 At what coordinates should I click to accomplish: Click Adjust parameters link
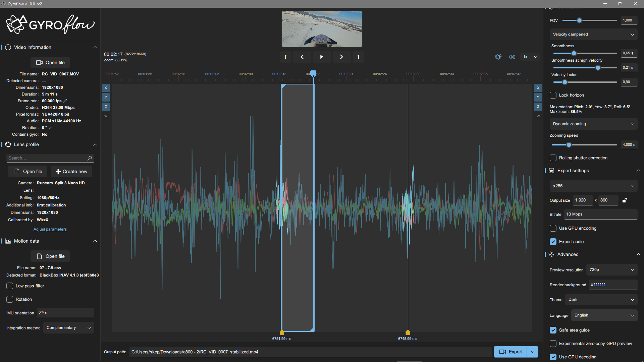pos(50,229)
